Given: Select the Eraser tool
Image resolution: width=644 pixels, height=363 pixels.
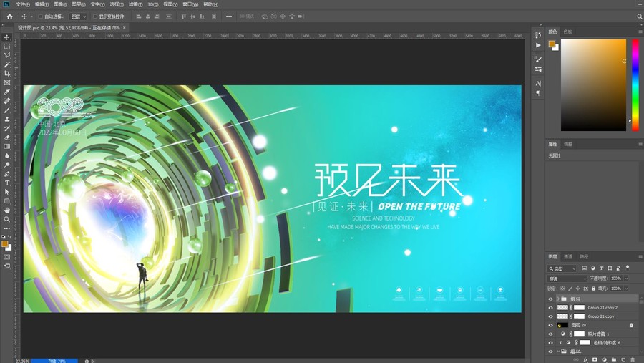Looking at the screenshot, I should pos(7,137).
